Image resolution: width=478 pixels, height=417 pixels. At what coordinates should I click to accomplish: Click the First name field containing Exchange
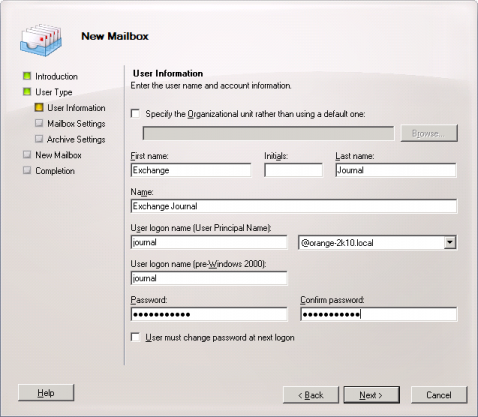click(191, 170)
